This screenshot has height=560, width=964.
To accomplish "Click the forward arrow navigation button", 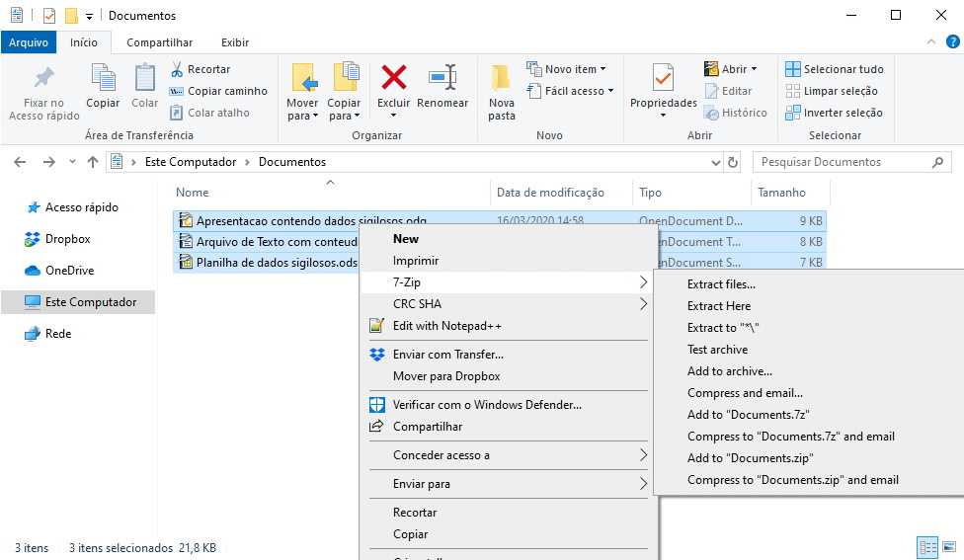I will 48,162.
